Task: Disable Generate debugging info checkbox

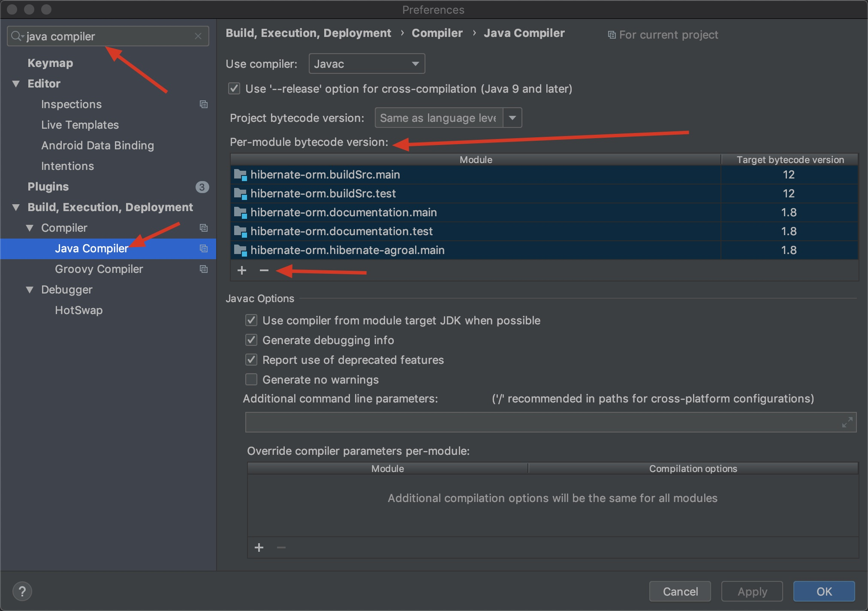Action: pyautogui.click(x=251, y=340)
